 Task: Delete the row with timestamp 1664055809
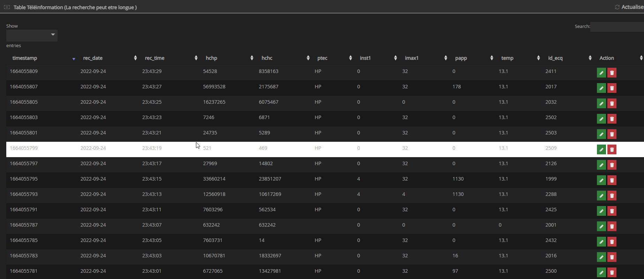pyautogui.click(x=612, y=73)
